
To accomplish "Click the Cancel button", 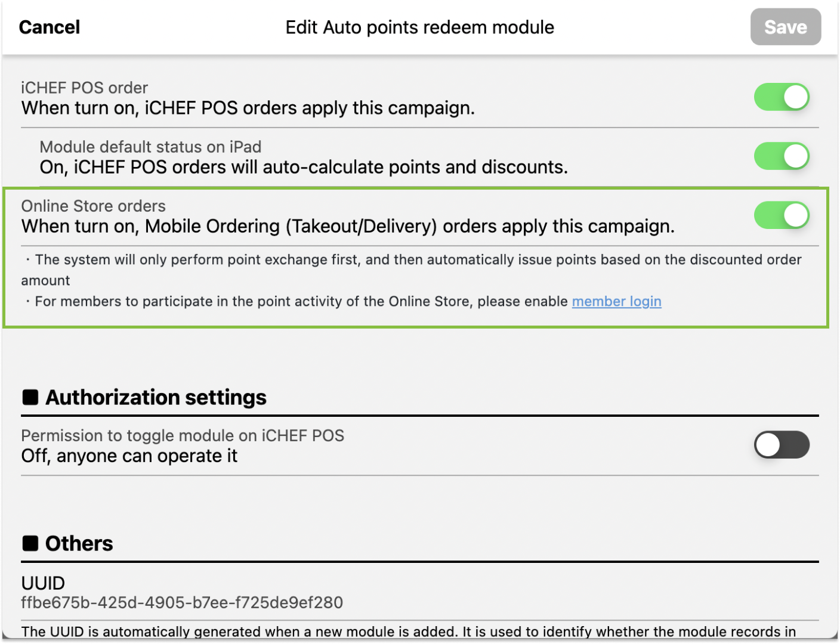I will [x=50, y=27].
